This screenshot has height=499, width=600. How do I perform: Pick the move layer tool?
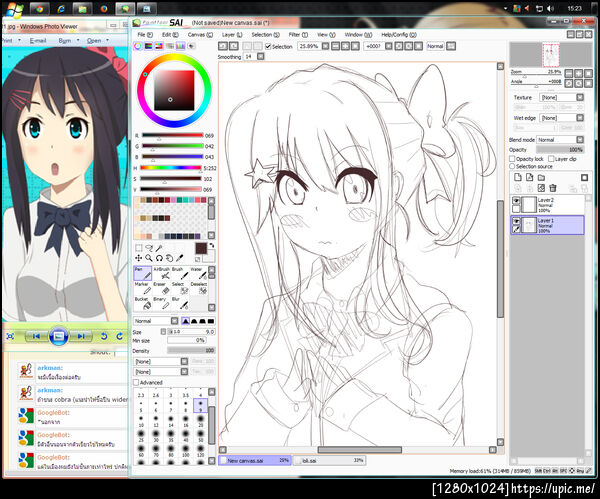pyautogui.click(x=139, y=258)
